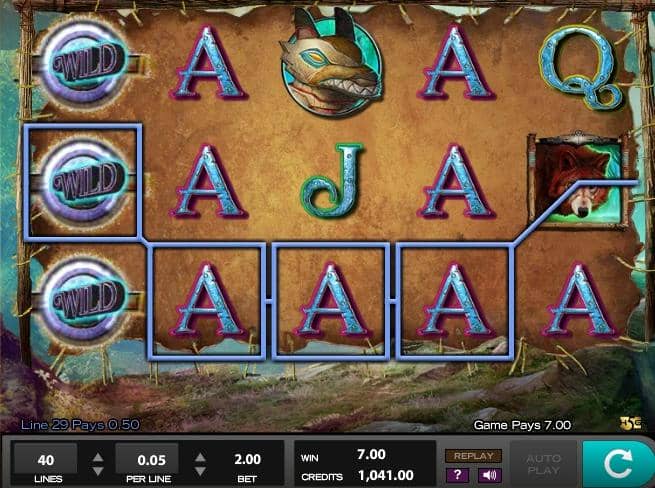Viewport: 655px width, 488px height.
Task: Increase the per line bet arrow
Action: tap(200, 457)
